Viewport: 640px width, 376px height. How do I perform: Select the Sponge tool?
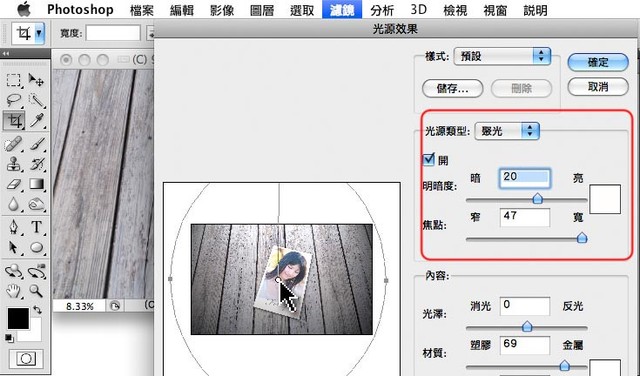click(36, 204)
